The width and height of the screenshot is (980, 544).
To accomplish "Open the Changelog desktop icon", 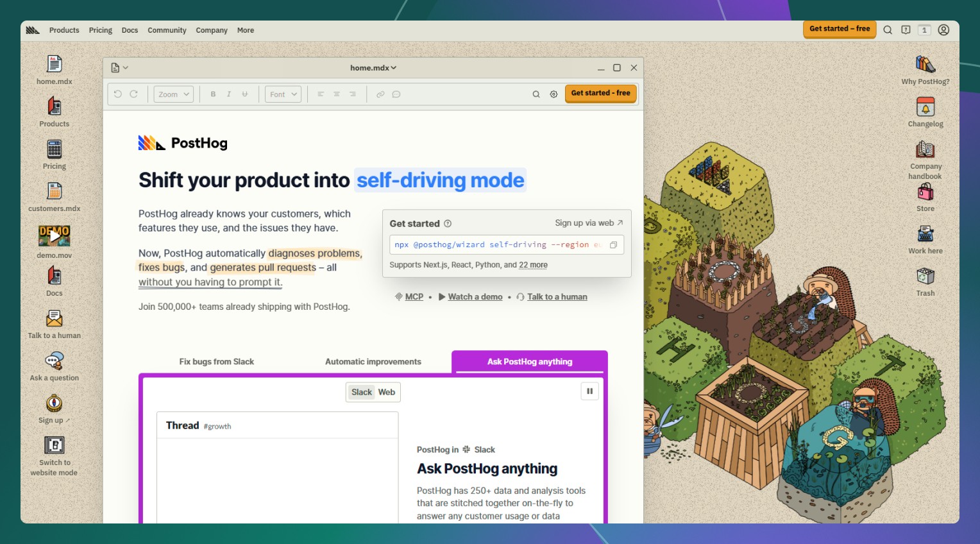I will (x=925, y=107).
